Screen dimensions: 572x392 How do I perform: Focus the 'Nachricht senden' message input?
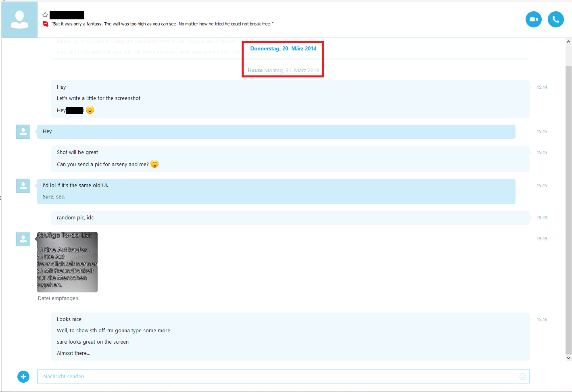[278, 377]
